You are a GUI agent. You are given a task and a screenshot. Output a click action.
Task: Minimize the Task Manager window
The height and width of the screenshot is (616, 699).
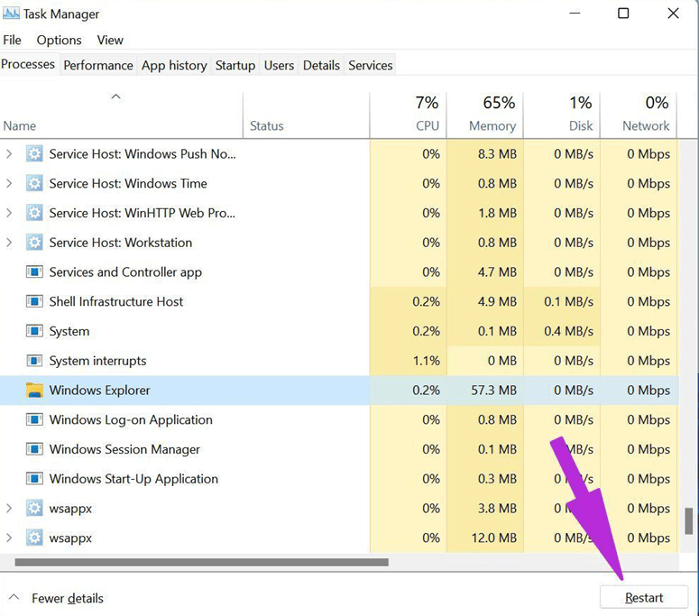[x=575, y=14]
